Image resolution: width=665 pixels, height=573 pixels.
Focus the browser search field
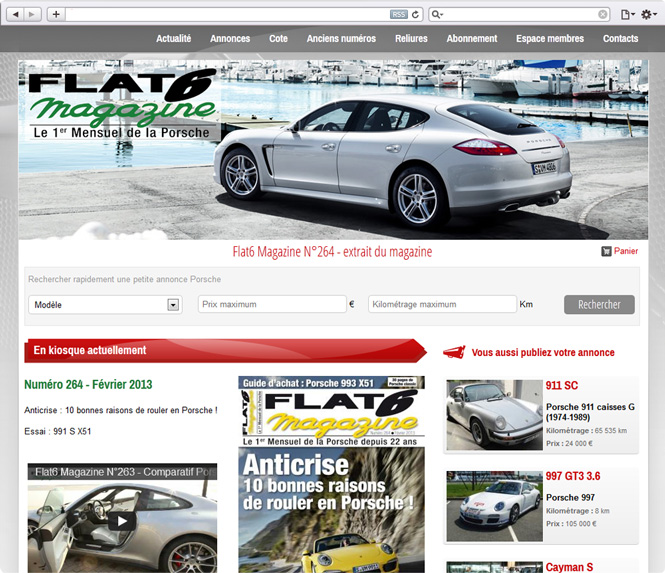[x=520, y=14]
